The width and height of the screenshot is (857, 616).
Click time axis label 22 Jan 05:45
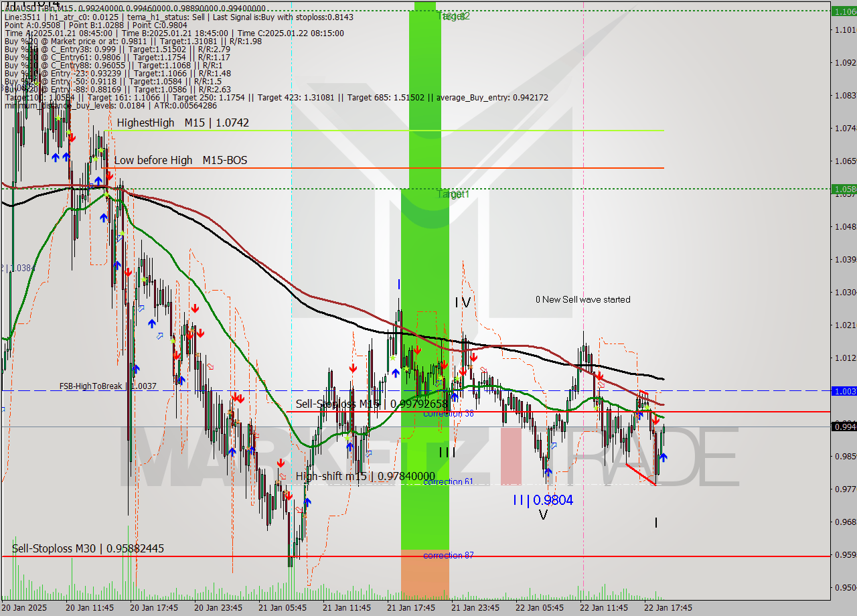[x=540, y=608]
